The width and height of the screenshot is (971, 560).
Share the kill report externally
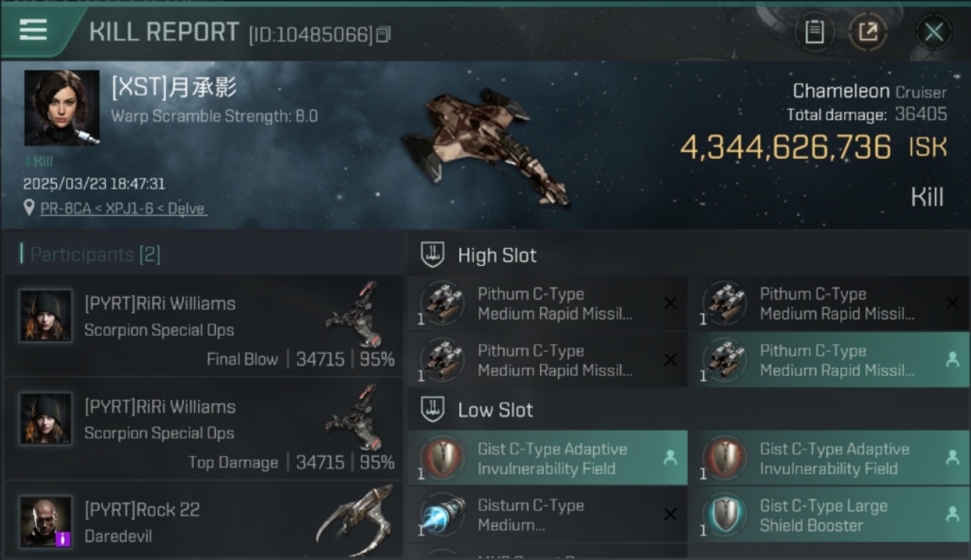tap(868, 32)
